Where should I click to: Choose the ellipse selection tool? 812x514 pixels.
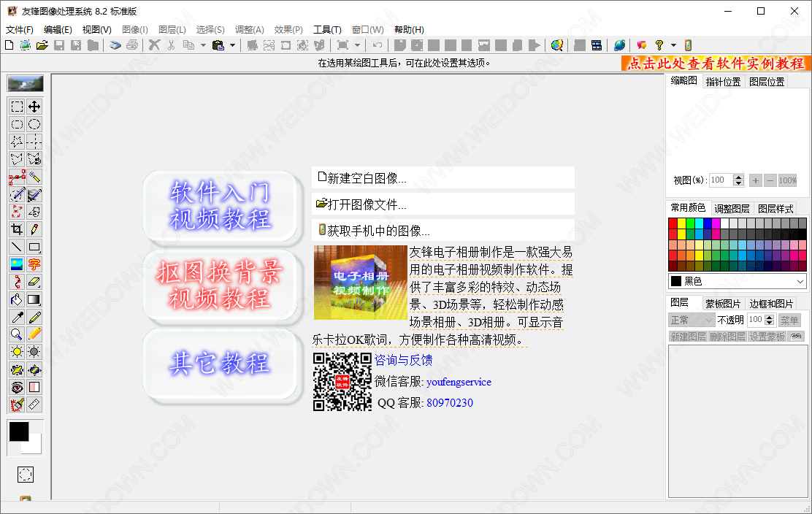pos(34,124)
